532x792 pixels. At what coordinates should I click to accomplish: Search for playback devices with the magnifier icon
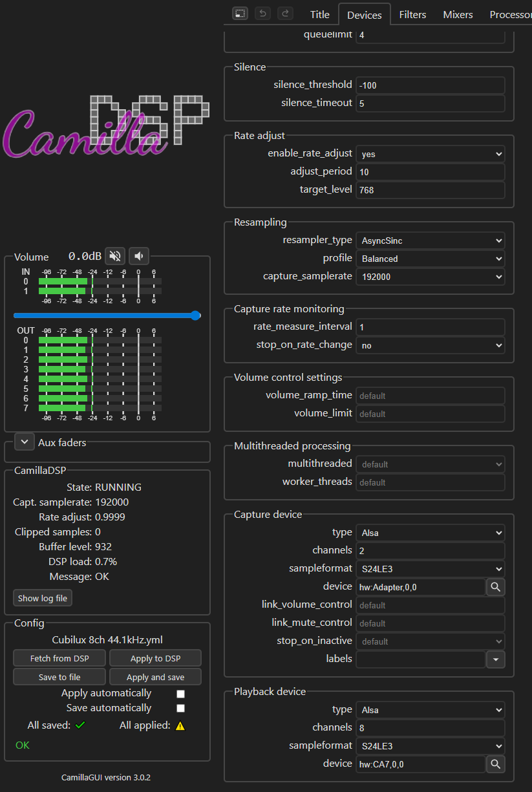click(495, 764)
